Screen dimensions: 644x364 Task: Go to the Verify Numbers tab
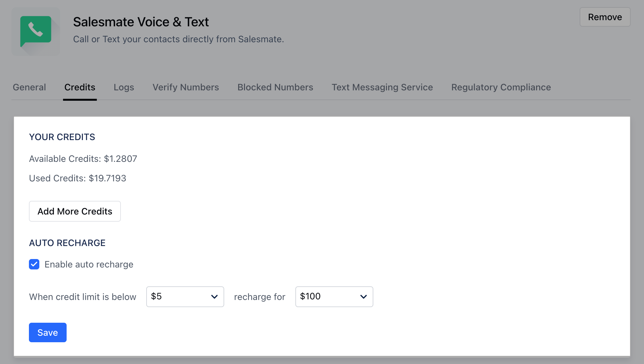[x=186, y=87]
